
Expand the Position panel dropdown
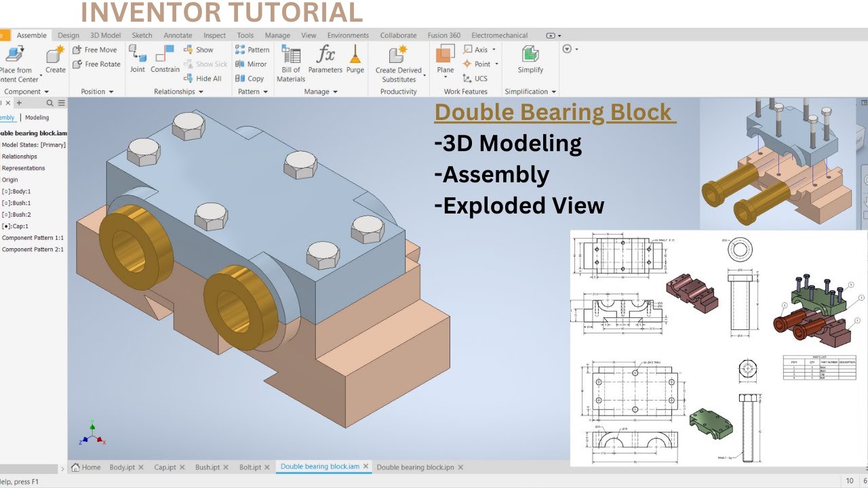[x=111, y=91]
